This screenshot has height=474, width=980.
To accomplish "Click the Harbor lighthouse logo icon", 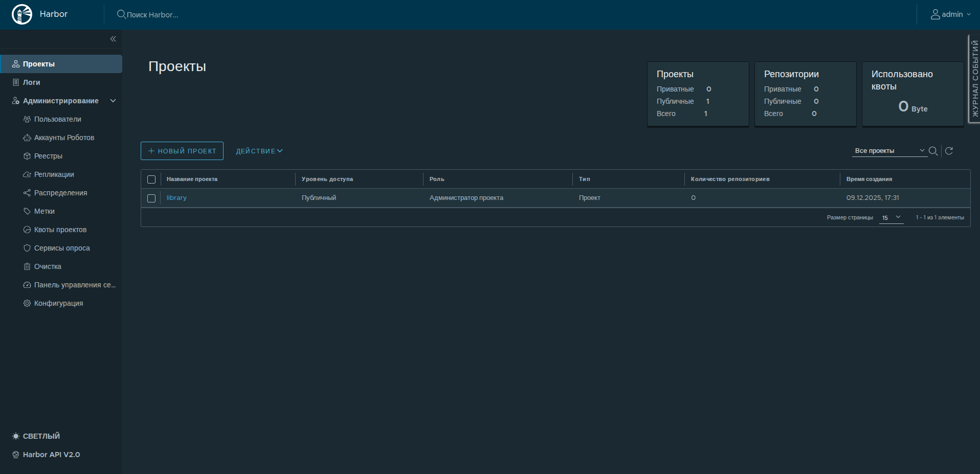I will [x=22, y=14].
